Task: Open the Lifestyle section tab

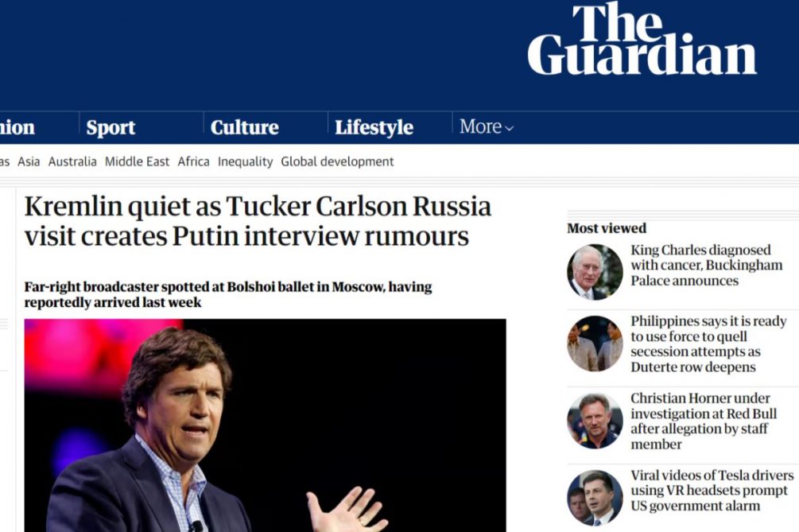Action: click(374, 127)
